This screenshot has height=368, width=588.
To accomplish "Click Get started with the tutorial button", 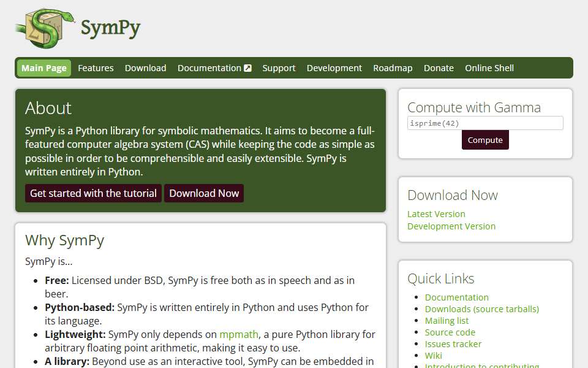I will pyautogui.click(x=93, y=193).
